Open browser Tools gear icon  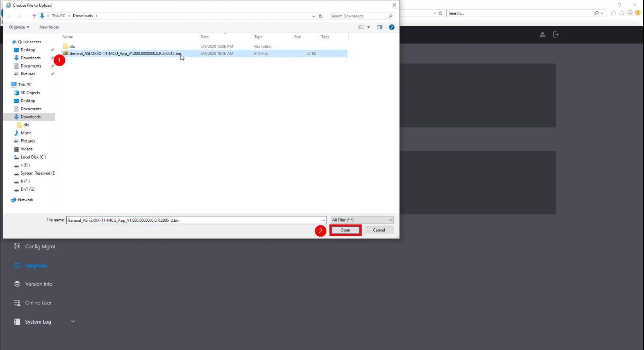(630, 13)
